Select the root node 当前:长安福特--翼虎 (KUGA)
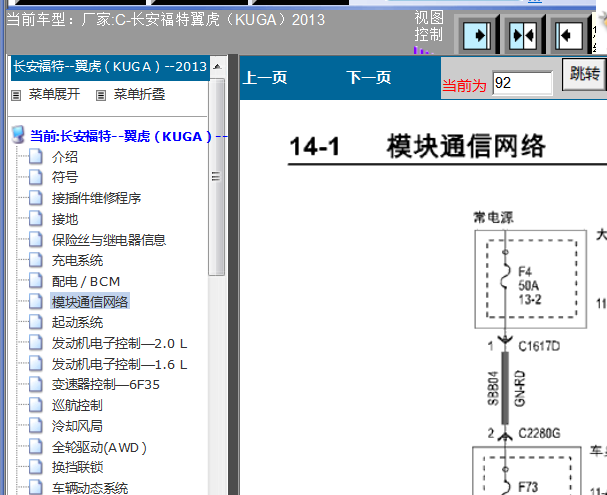The image size is (607, 495). click(128, 136)
